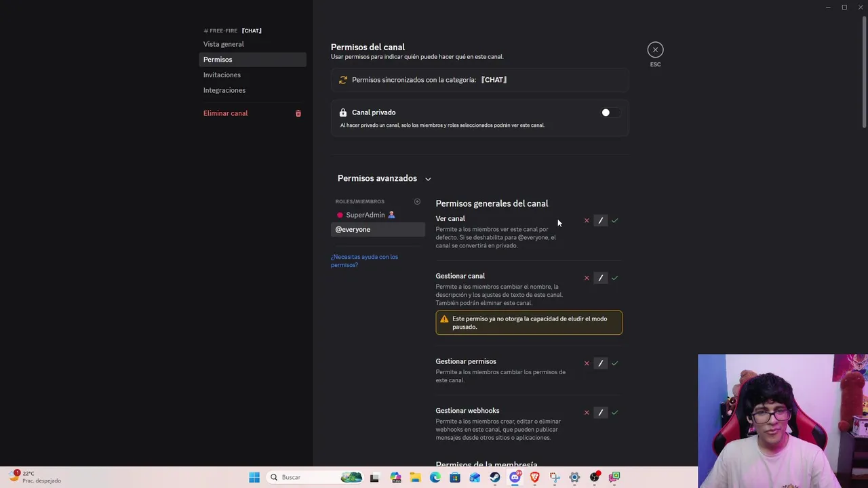Click the Gestionar permisos permission title
The height and width of the screenshot is (488, 868).
tap(466, 361)
